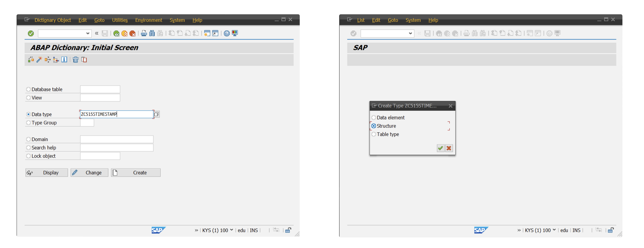Click the red Cancel toolbar icon
This screenshot has height=248, width=644.
(x=132, y=33)
